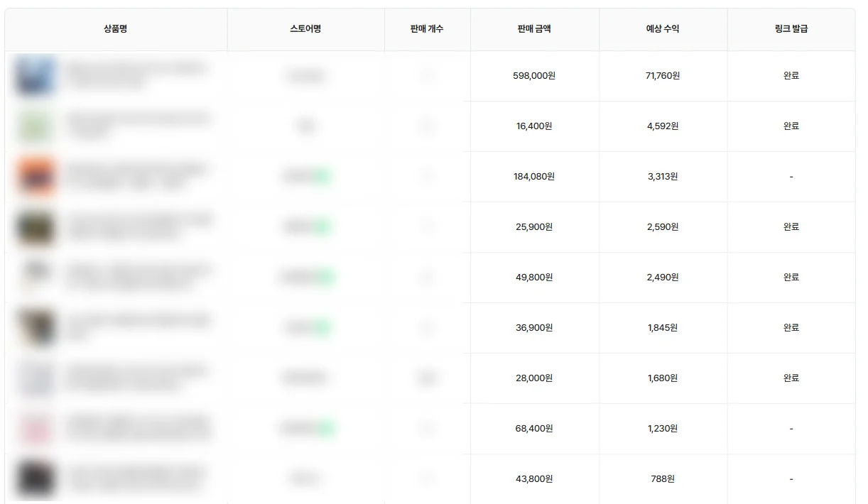Select the 788원 expected profit value
868x504 pixels.
pos(662,478)
